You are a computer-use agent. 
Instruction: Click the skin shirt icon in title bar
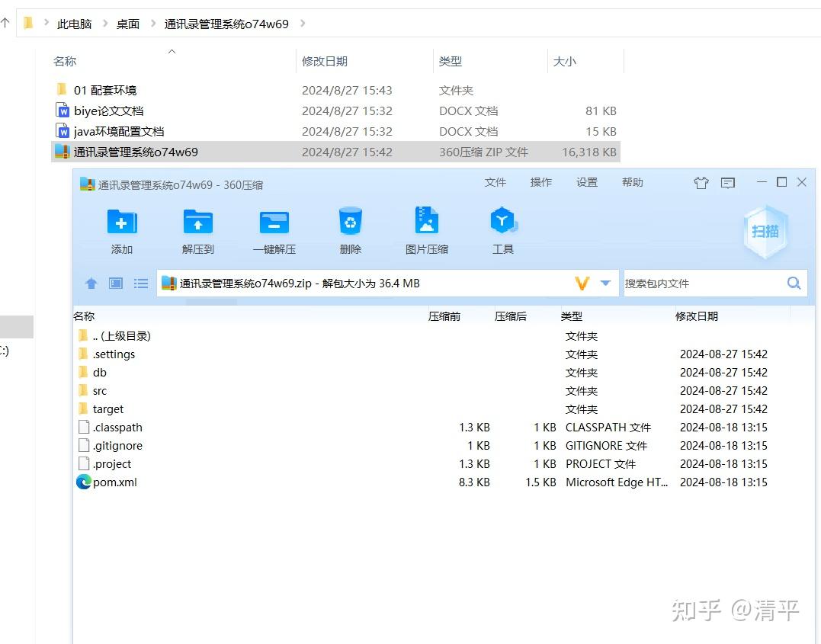click(701, 183)
